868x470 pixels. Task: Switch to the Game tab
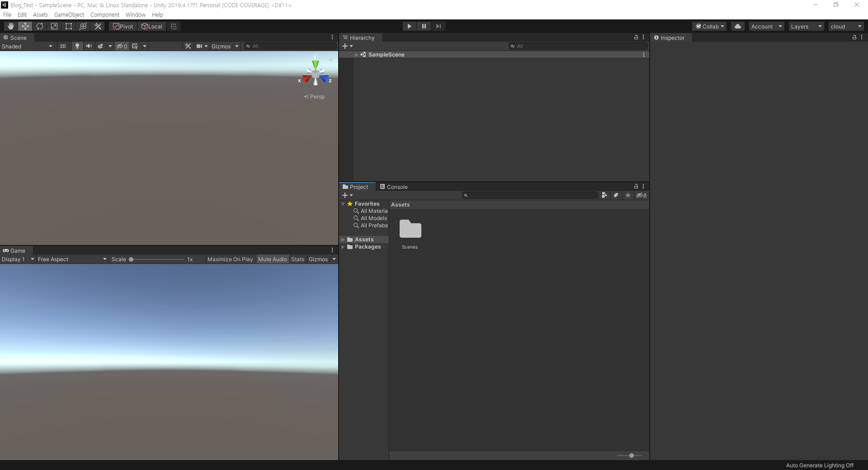[x=14, y=250]
